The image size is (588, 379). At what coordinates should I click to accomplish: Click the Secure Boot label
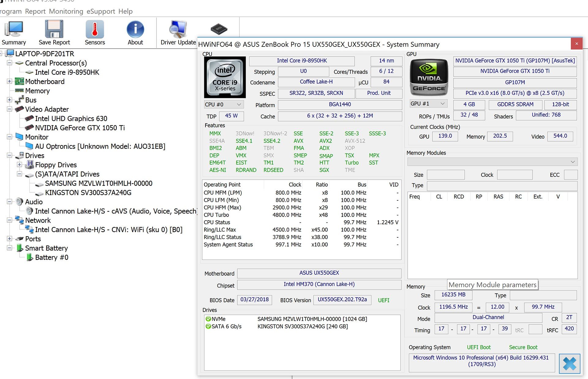523,347
